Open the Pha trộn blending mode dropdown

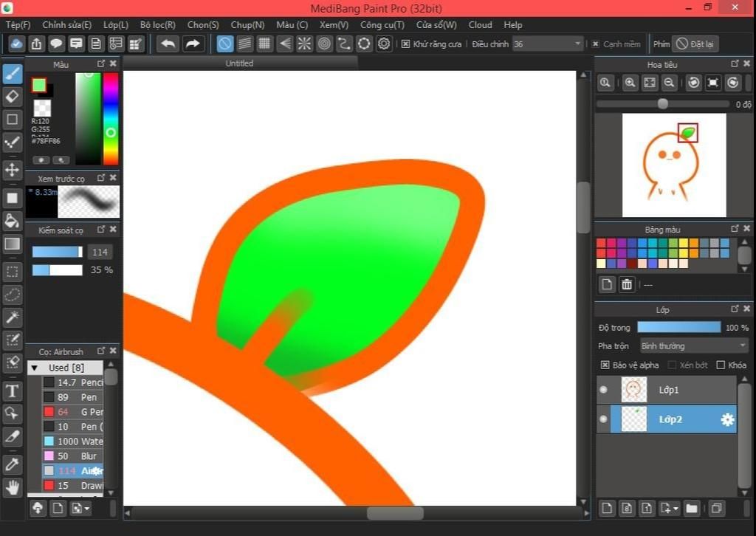[693, 345]
